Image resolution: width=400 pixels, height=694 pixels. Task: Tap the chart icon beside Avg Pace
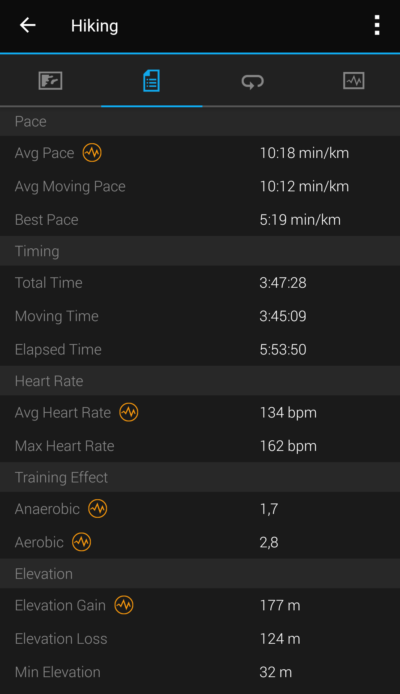tap(92, 153)
